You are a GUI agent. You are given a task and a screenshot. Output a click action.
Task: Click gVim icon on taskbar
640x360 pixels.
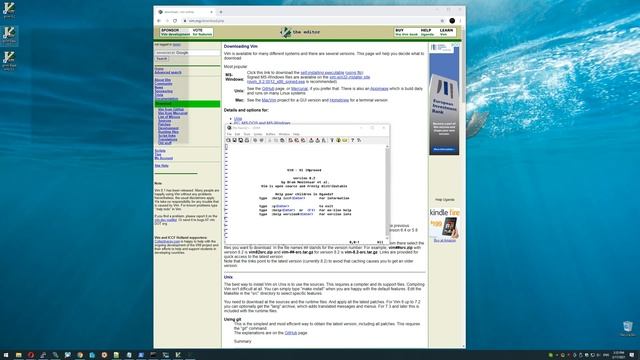click(178, 355)
